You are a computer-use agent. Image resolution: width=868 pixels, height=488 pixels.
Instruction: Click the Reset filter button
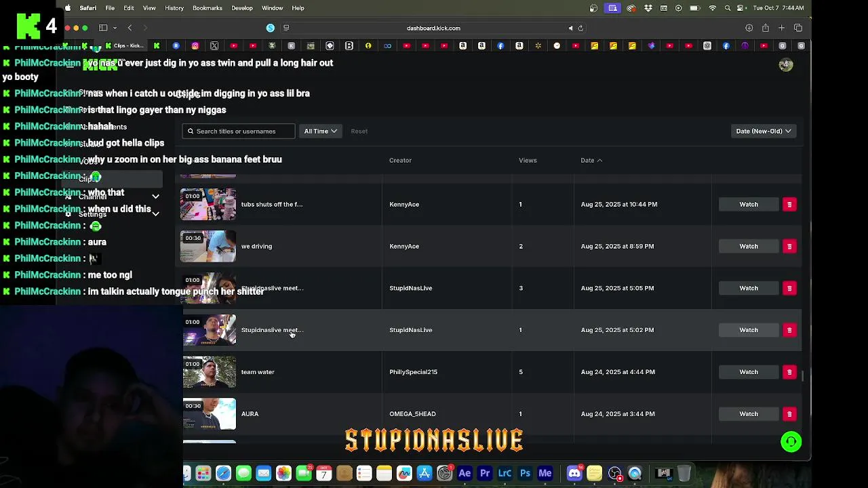pos(359,131)
